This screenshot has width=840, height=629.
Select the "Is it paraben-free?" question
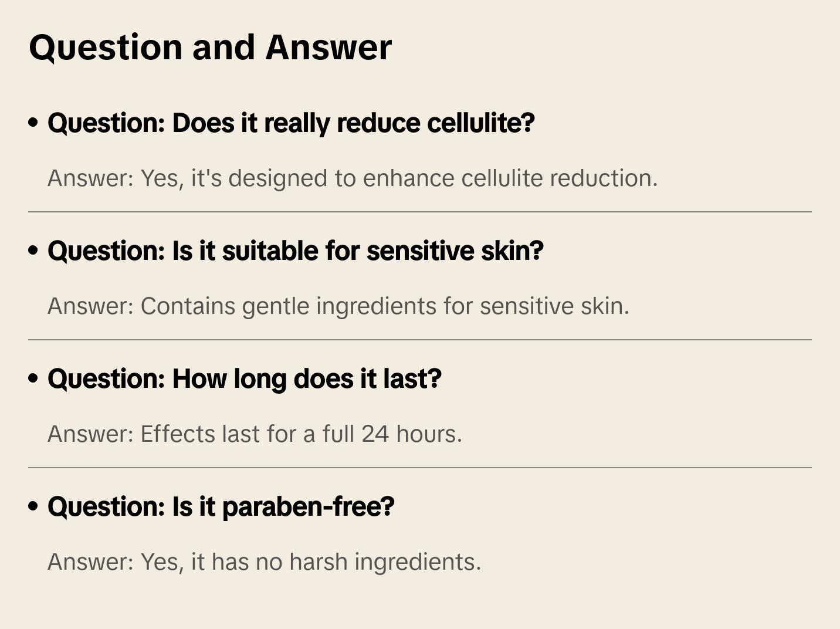[x=221, y=507]
